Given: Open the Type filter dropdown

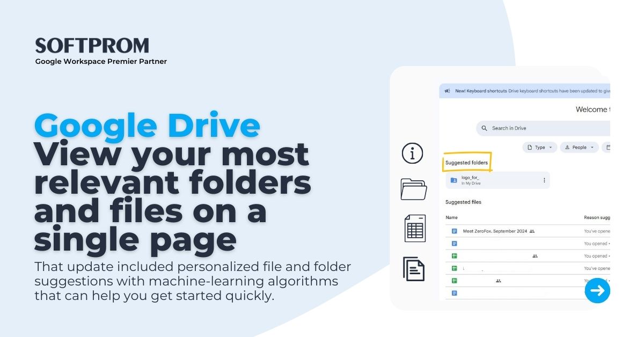Looking at the screenshot, I should (539, 147).
